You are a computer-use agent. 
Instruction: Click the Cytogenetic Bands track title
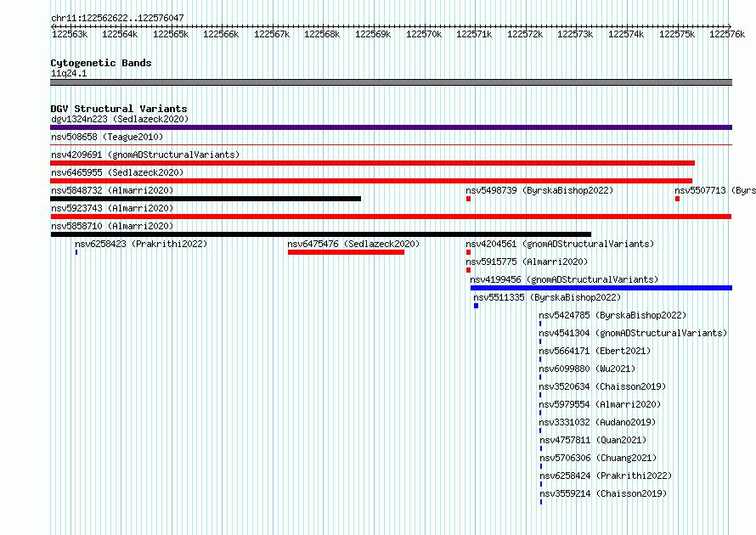tap(101, 63)
